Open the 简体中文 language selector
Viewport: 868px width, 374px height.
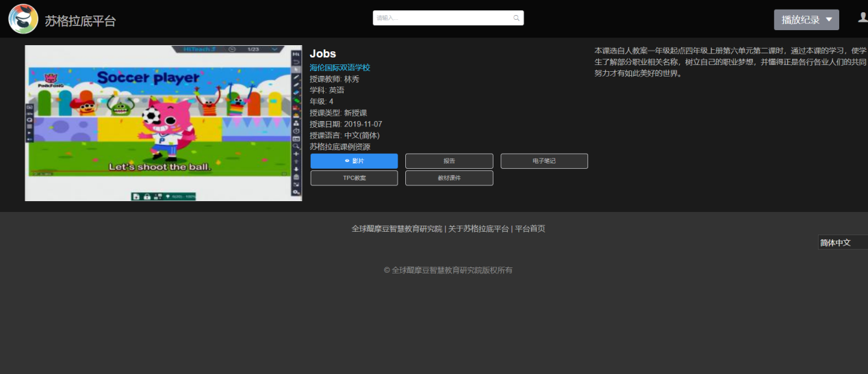[842, 243]
